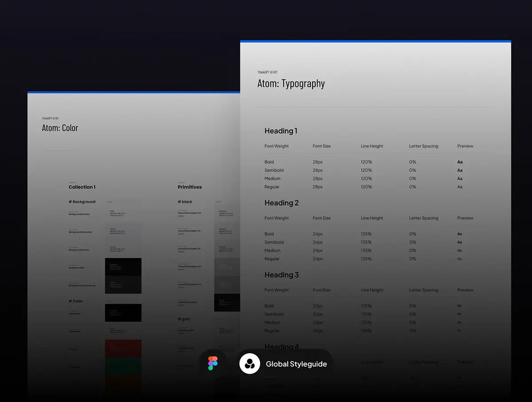This screenshot has height=402, width=532.
Task: Click the three-circles styleguide icon
Action: point(250,364)
